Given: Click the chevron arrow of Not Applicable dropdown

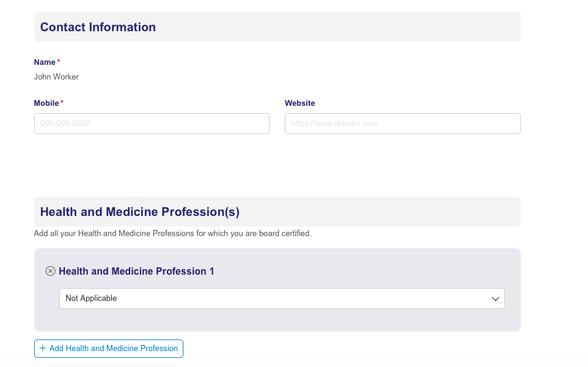Looking at the screenshot, I should click(x=495, y=298).
